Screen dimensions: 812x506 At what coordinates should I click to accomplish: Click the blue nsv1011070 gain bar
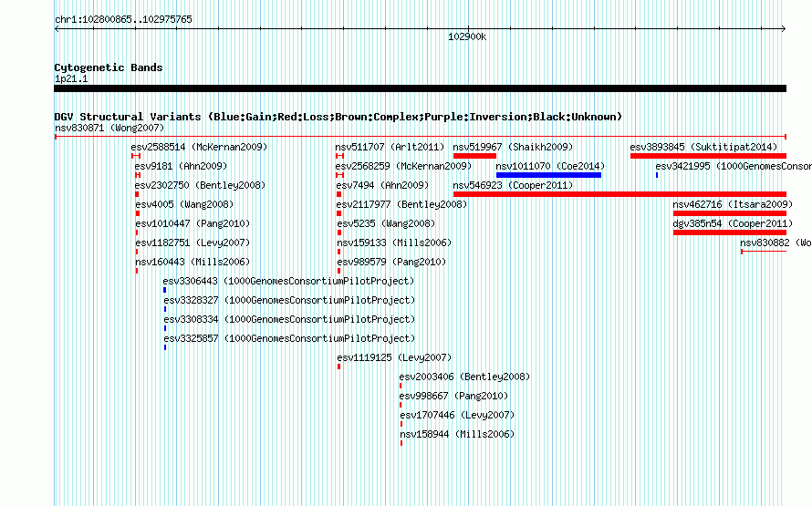pos(549,175)
